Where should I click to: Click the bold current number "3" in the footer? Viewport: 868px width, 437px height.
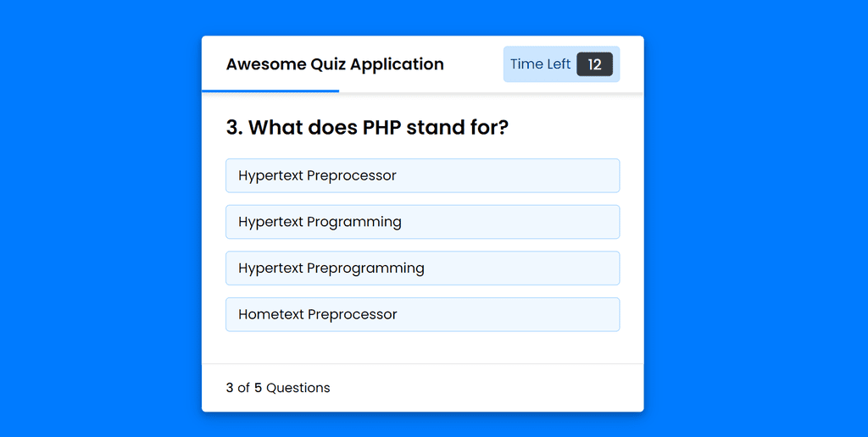coord(230,388)
